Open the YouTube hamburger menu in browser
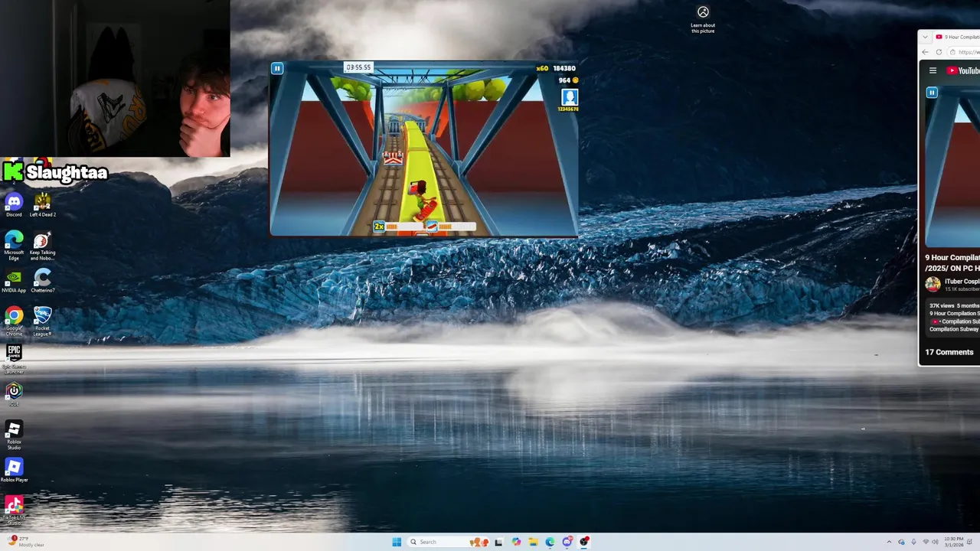 [x=933, y=70]
